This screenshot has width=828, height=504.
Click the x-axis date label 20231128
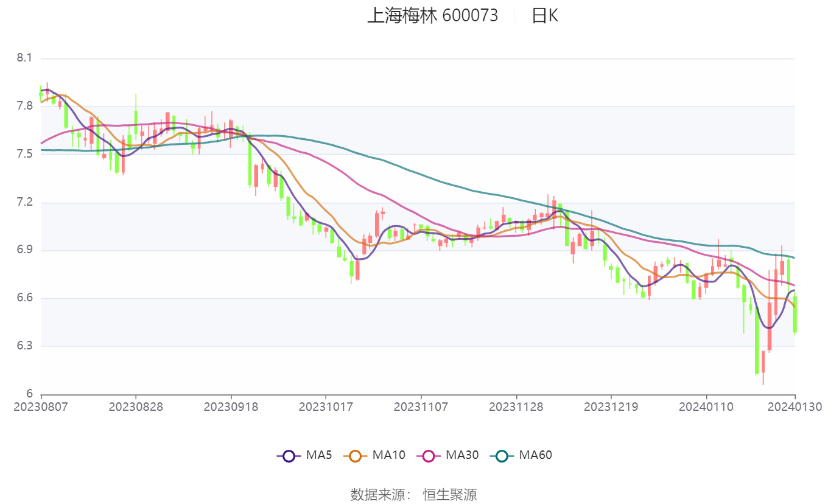(x=516, y=407)
